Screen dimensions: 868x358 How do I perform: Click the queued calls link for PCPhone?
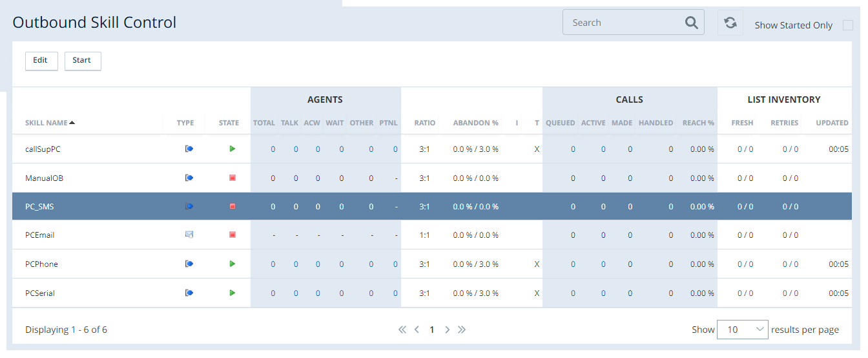573,264
